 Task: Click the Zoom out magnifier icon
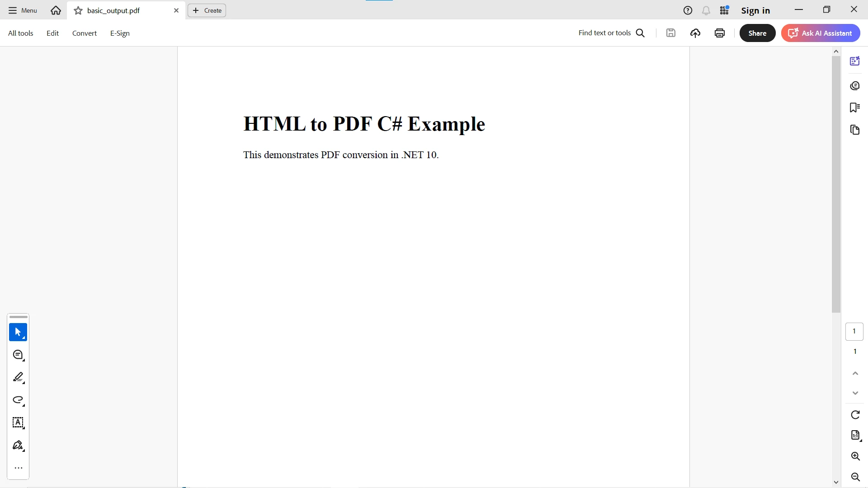coord(855,477)
